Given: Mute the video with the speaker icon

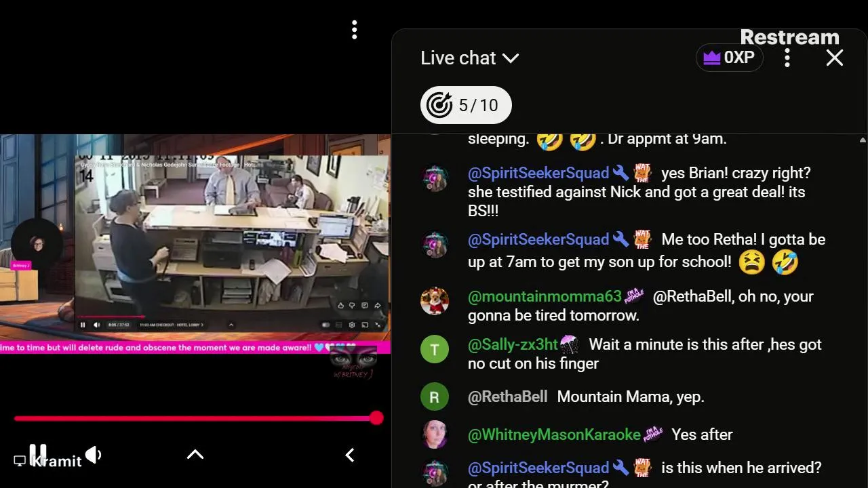Looking at the screenshot, I should [94, 455].
